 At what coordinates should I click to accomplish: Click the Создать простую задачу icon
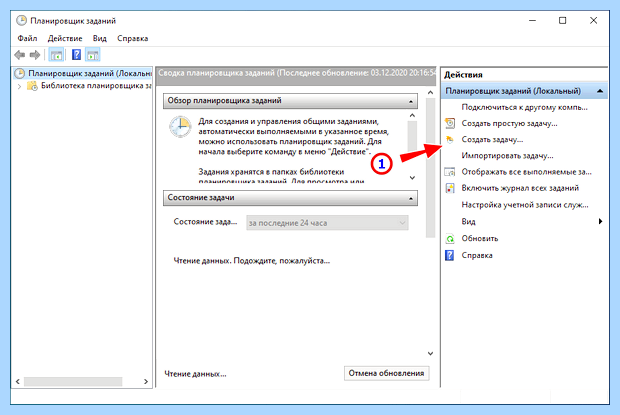coord(450,123)
